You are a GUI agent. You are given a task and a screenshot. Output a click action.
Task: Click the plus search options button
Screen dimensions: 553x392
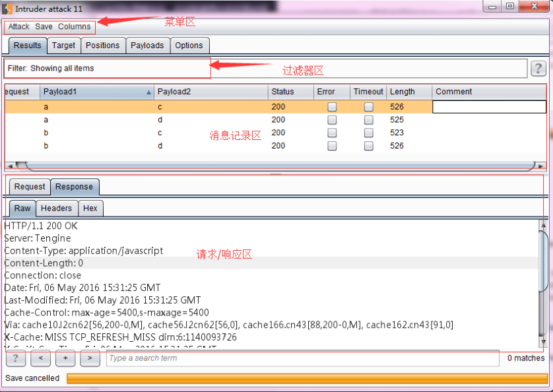click(x=65, y=358)
